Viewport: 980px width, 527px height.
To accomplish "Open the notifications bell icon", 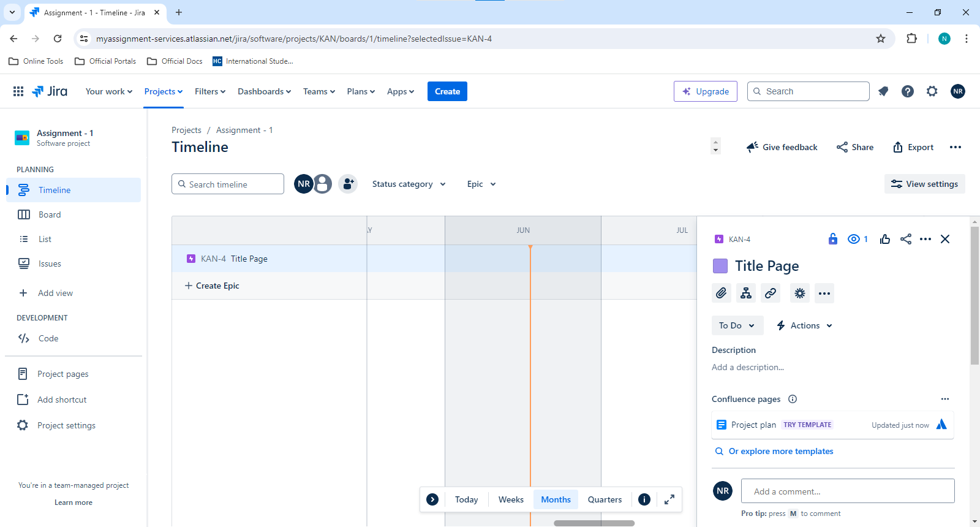I will (x=883, y=91).
